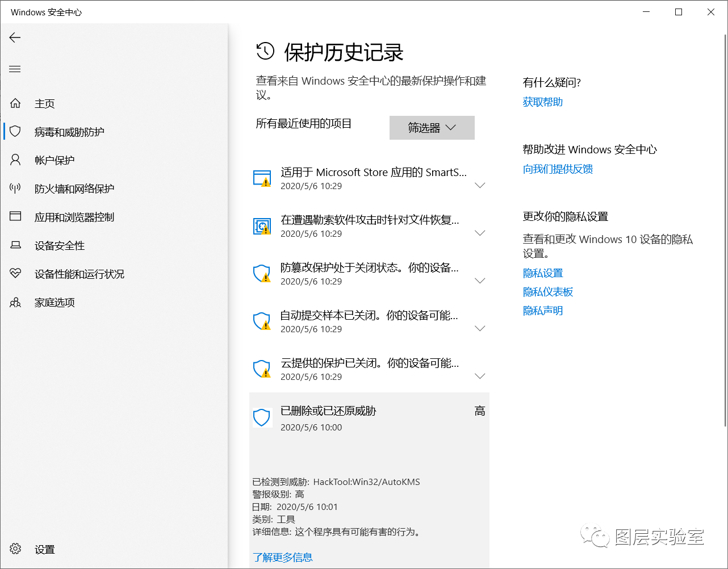Click the 自动提交样本已关闭 title text

(x=369, y=315)
